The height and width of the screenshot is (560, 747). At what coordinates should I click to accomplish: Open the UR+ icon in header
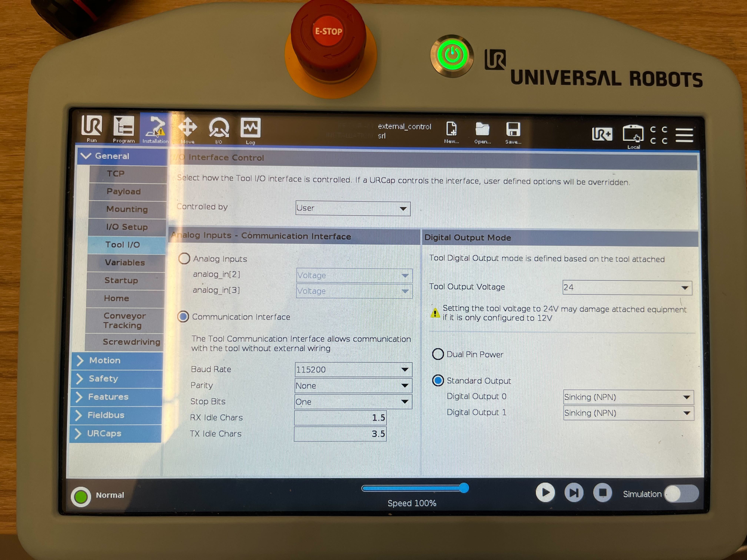602,134
